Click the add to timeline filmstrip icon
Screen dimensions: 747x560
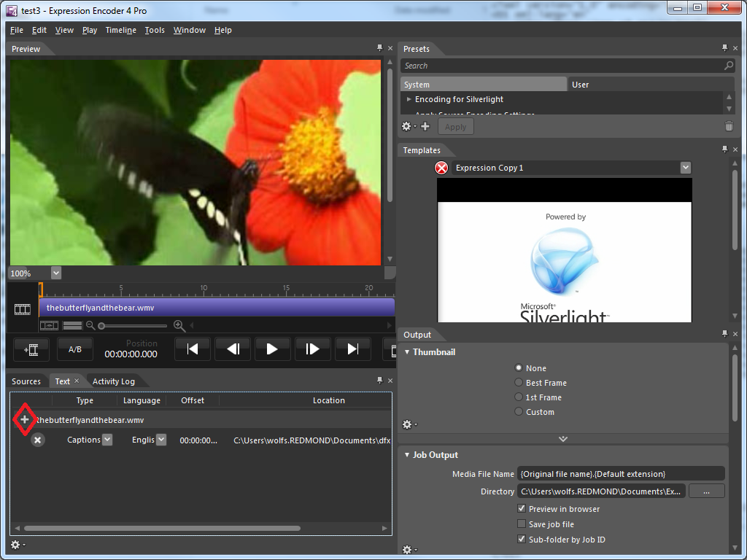(31, 349)
